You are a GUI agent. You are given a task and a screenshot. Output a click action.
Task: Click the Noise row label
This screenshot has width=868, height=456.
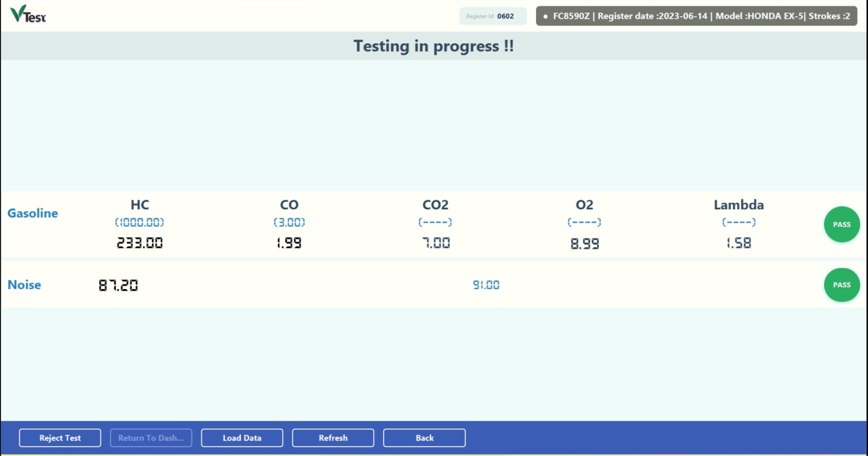[24, 285]
